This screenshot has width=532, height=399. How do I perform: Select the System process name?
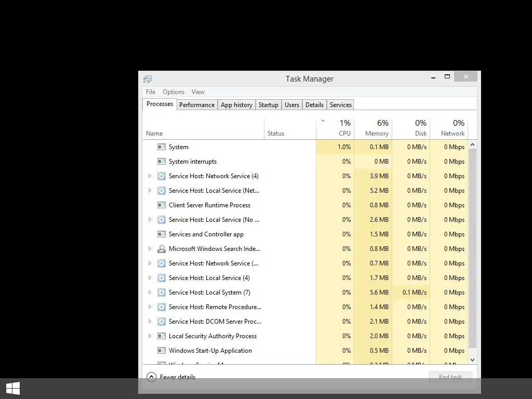pyautogui.click(x=179, y=147)
